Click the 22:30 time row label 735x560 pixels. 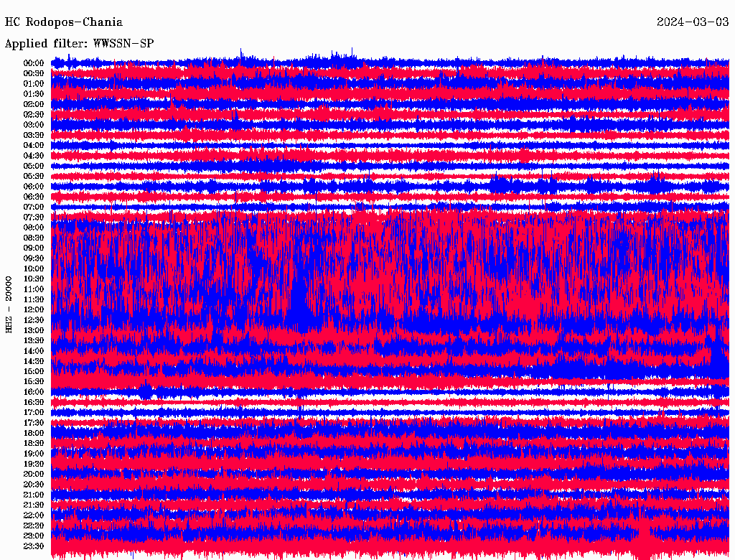click(x=34, y=526)
